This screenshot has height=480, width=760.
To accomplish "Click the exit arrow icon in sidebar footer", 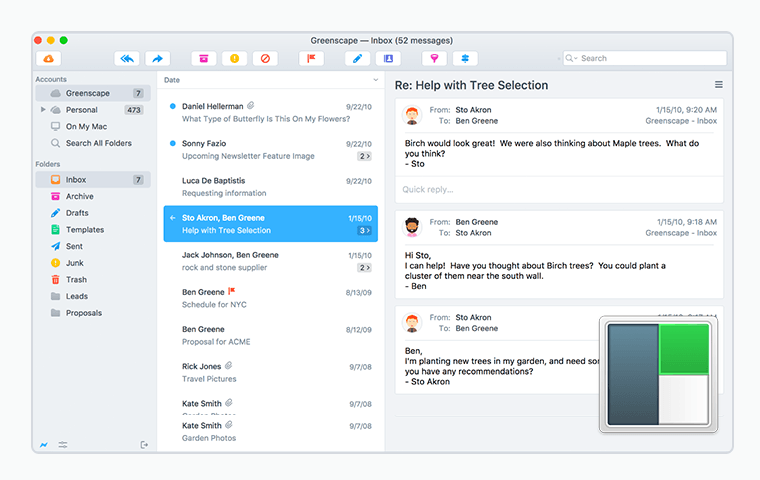I will click(x=144, y=445).
